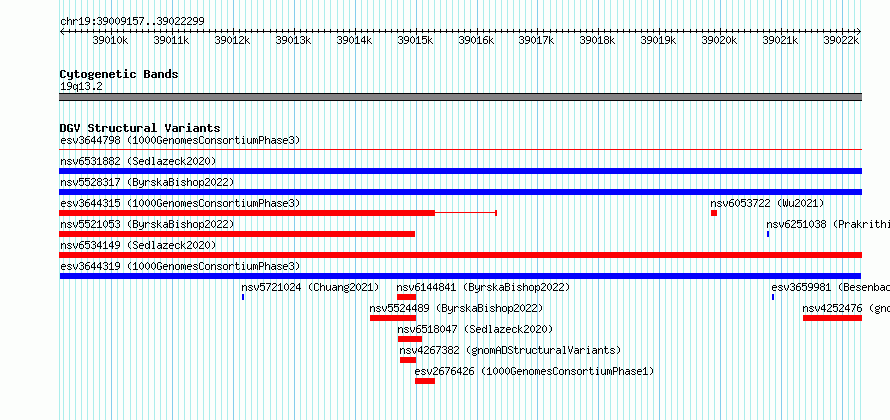Click the 39018k ruler position
Image resolution: width=890 pixels, height=420 pixels.
(x=598, y=40)
